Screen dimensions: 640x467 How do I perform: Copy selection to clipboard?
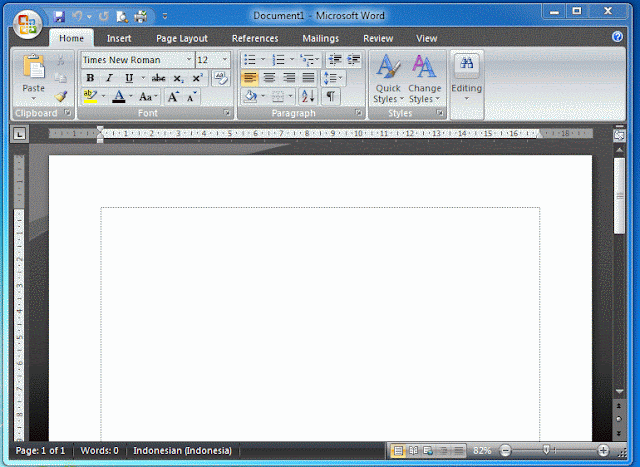(60, 78)
